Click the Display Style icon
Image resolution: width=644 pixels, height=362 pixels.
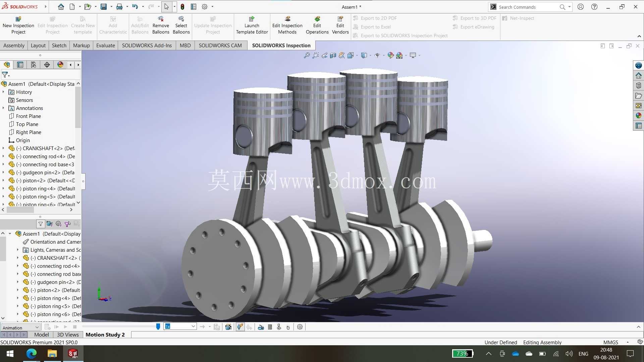(x=364, y=55)
